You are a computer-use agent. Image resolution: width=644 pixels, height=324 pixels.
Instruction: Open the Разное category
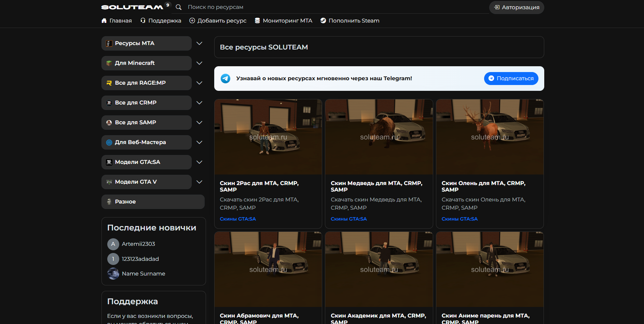pos(153,202)
